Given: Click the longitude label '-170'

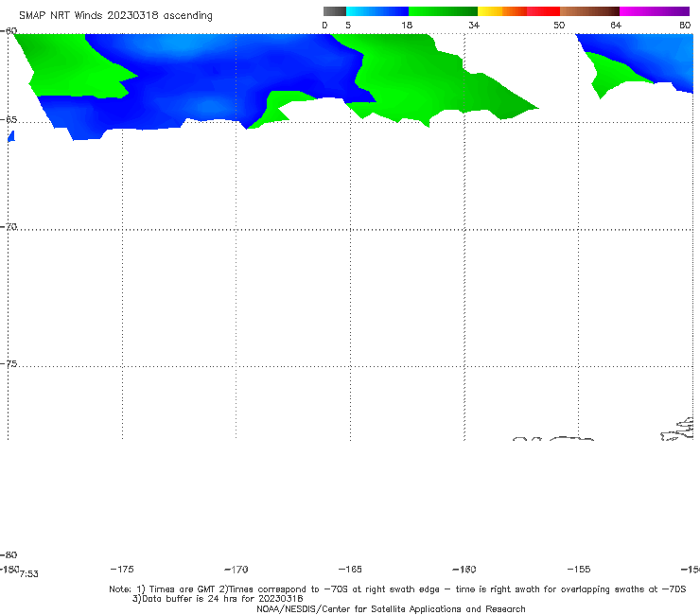Looking at the screenshot, I should [x=236, y=570].
